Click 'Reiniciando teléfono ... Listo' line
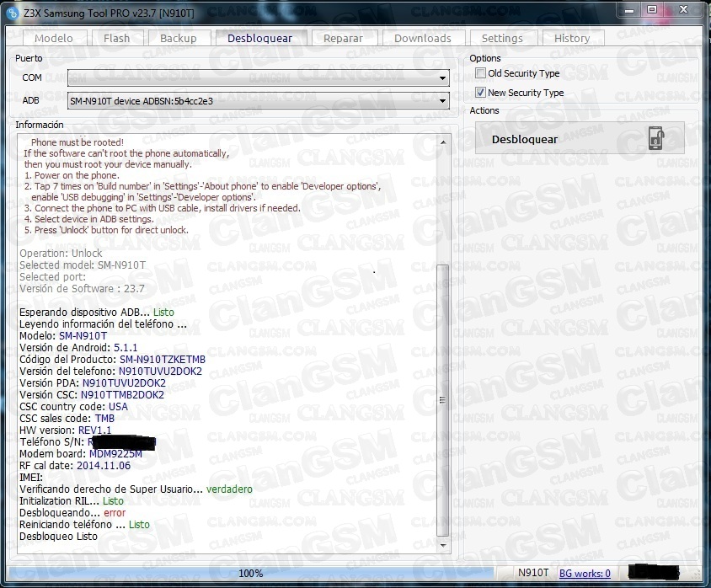The height and width of the screenshot is (588, 711). 84,525
